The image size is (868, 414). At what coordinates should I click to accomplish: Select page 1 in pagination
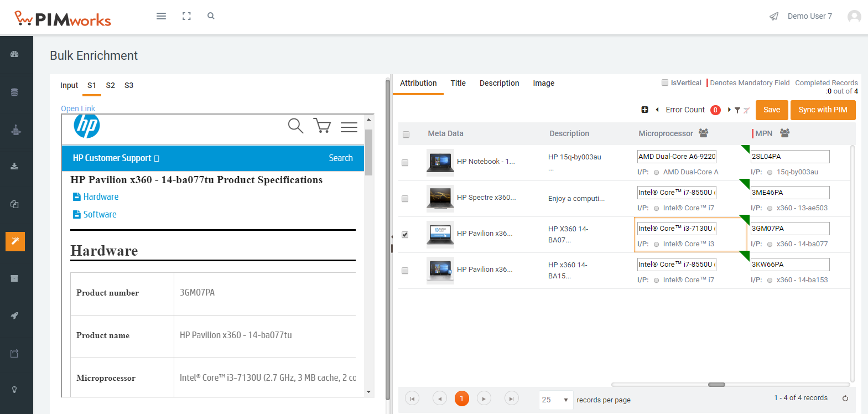462,399
